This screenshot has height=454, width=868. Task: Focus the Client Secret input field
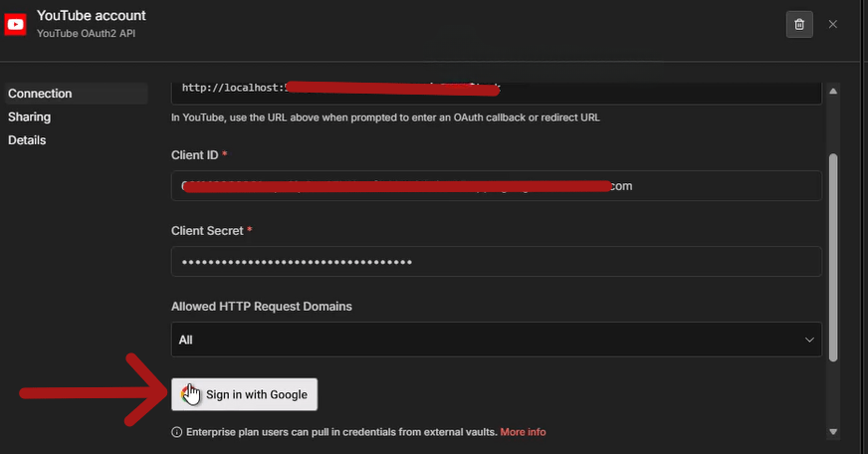497,262
